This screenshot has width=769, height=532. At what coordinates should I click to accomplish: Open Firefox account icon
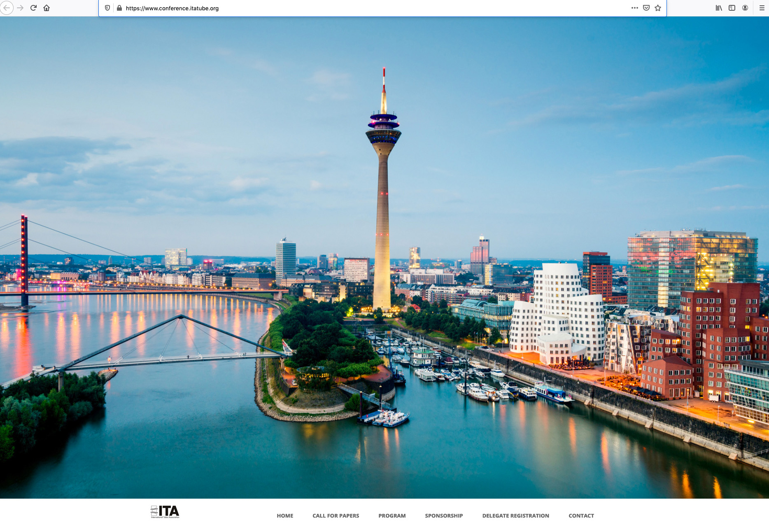745,8
